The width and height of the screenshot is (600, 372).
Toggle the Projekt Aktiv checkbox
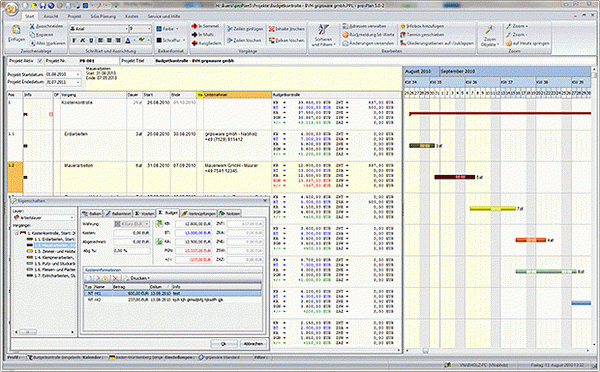pyautogui.click(x=40, y=61)
